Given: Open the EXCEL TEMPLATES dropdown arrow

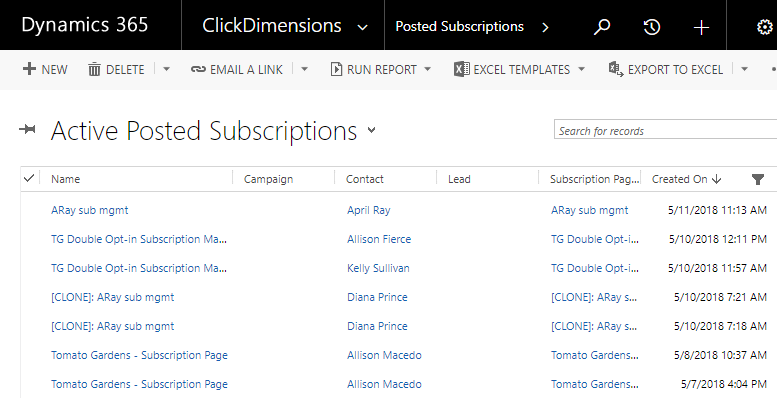Looking at the screenshot, I should pos(582,69).
